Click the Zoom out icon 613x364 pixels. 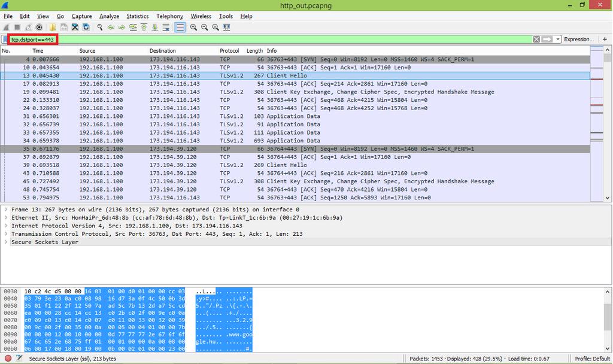point(205,28)
